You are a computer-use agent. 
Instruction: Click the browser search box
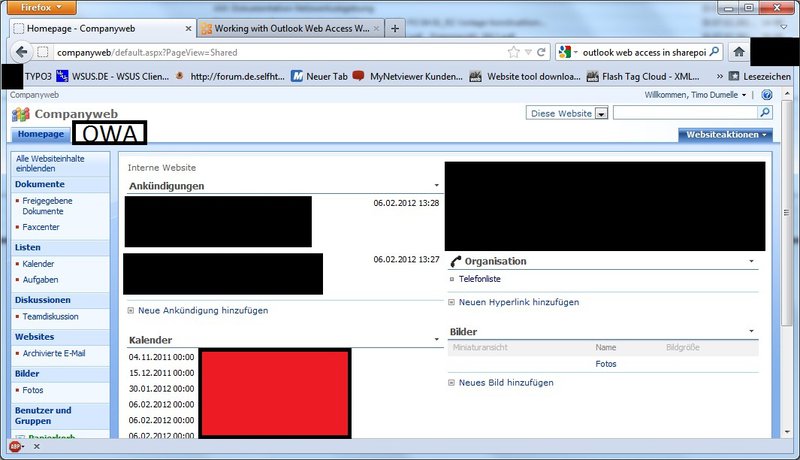[644, 52]
